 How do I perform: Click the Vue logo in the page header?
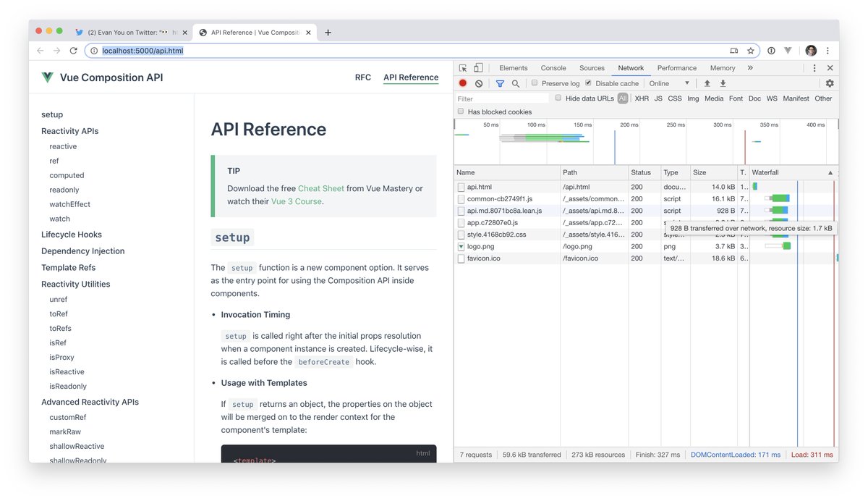click(x=48, y=77)
